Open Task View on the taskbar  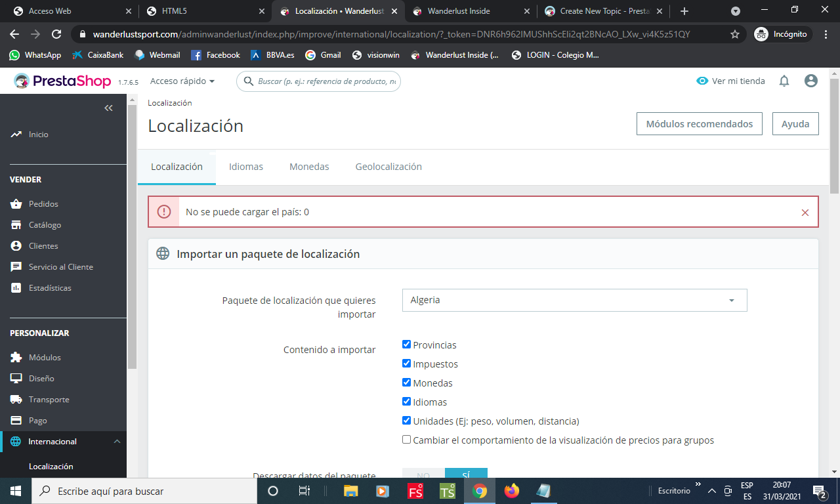(x=304, y=491)
